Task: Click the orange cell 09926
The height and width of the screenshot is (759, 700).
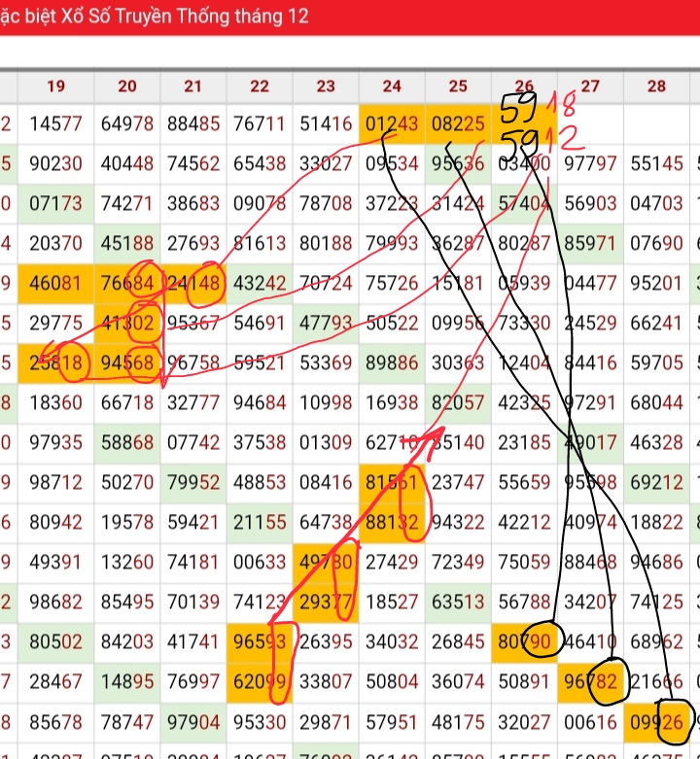Action: point(657,722)
